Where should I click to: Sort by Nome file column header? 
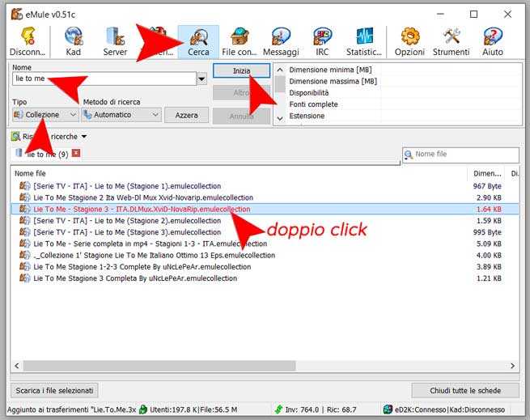[239, 173]
